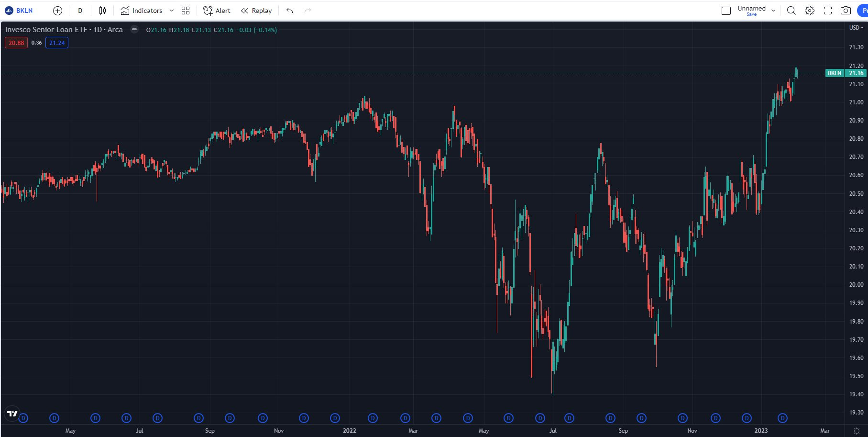The height and width of the screenshot is (437, 868).
Task: Click the red 20.88 sell price button
Action: tap(16, 43)
